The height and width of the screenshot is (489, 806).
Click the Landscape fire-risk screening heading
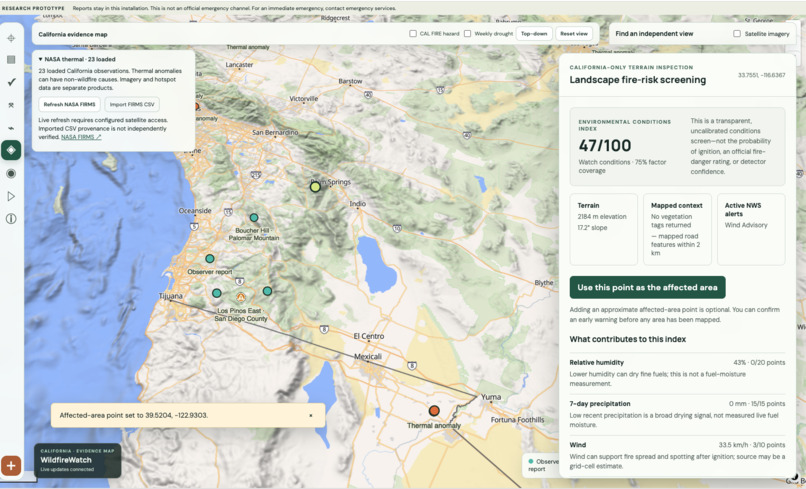637,80
